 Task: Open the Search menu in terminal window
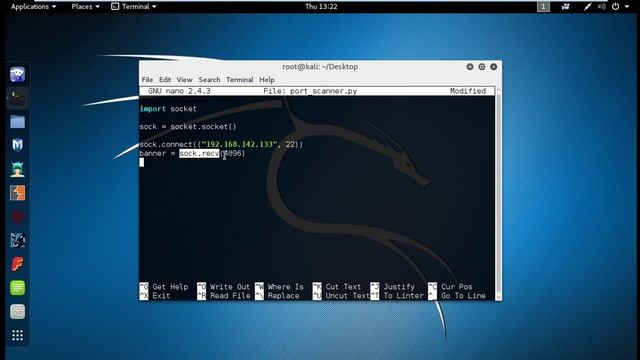[x=209, y=80]
